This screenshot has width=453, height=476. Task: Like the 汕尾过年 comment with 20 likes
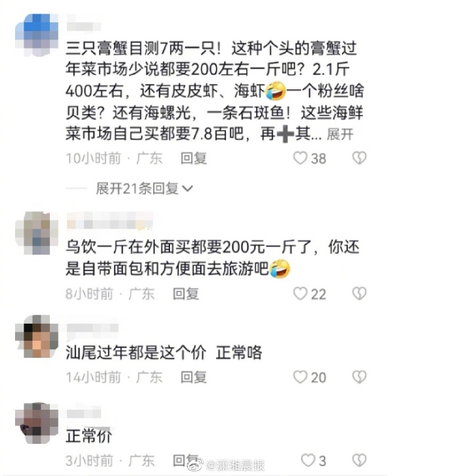[300, 377]
